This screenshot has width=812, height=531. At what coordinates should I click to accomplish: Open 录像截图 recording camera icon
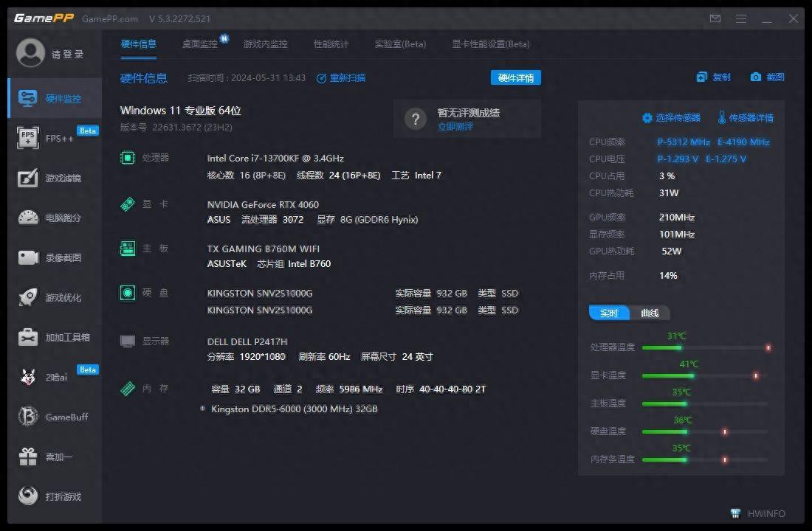tap(29, 257)
